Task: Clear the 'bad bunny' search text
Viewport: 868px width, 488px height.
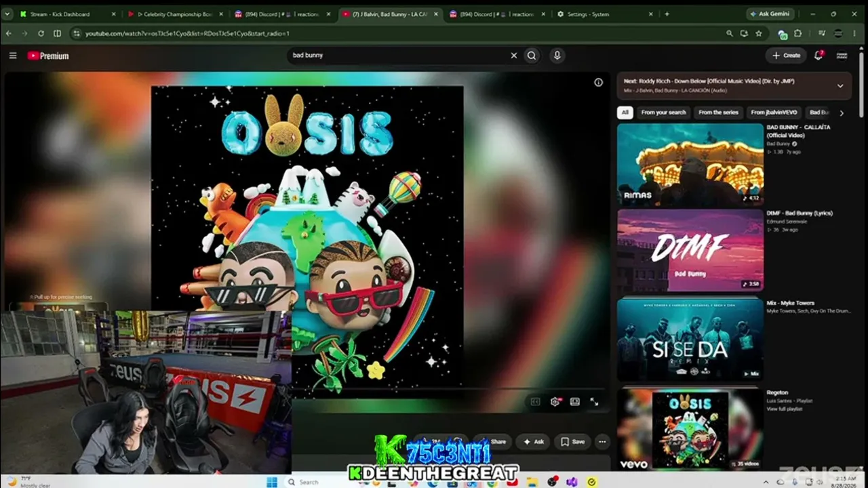Action: [x=513, y=56]
